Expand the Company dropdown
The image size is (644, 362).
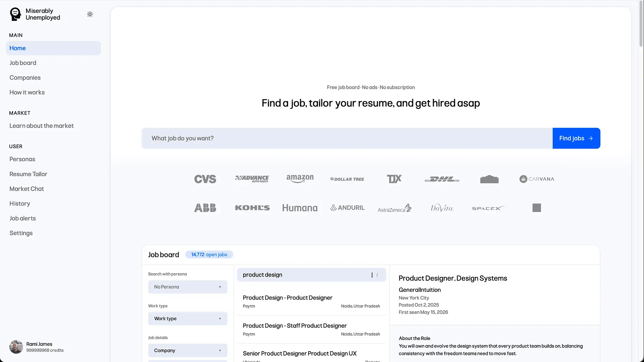(187, 350)
